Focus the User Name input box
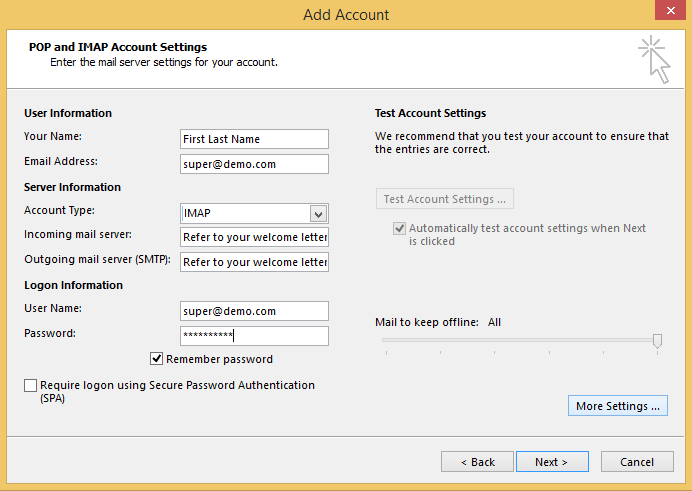 click(x=254, y=311)
